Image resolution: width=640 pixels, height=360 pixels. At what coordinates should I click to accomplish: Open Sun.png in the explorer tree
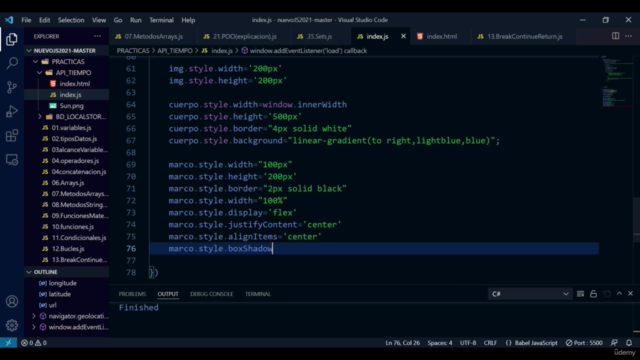[67, 106]
